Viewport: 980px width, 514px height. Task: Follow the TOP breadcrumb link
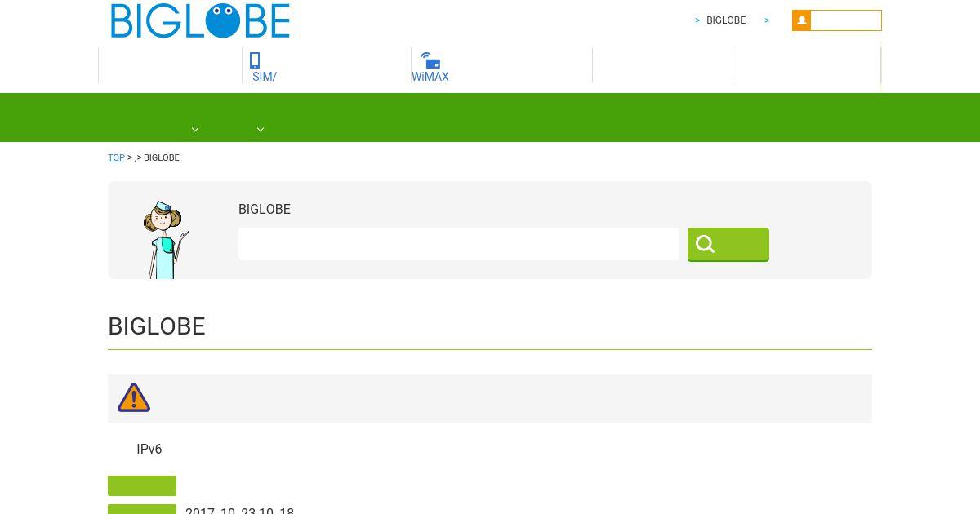(x=116, y=157)
